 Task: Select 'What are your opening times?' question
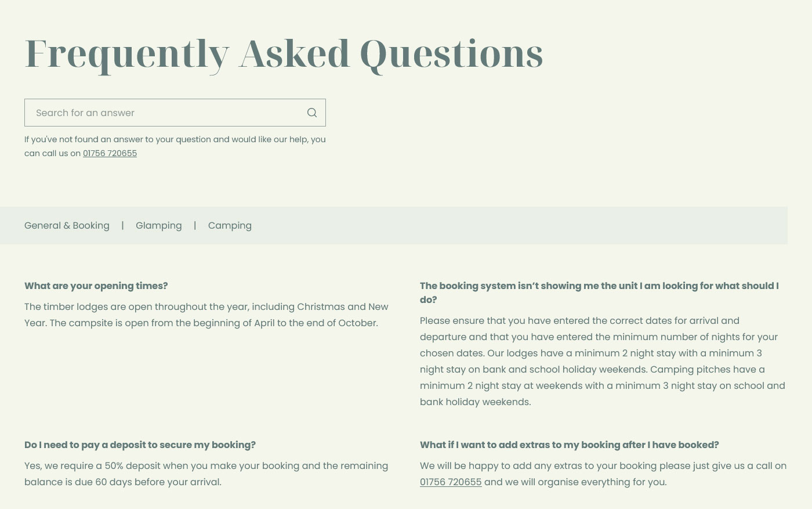click(x=96, y=286)
